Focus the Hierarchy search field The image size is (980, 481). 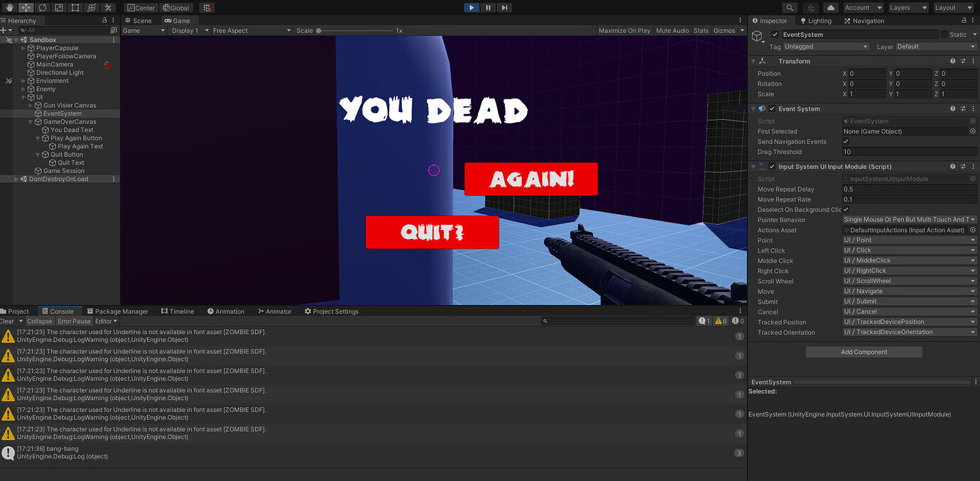coord(64,31)
